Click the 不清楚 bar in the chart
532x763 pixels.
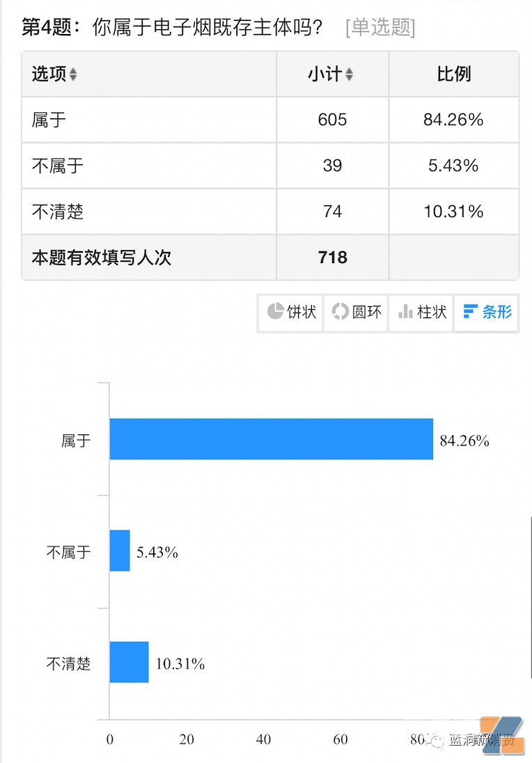128,663
